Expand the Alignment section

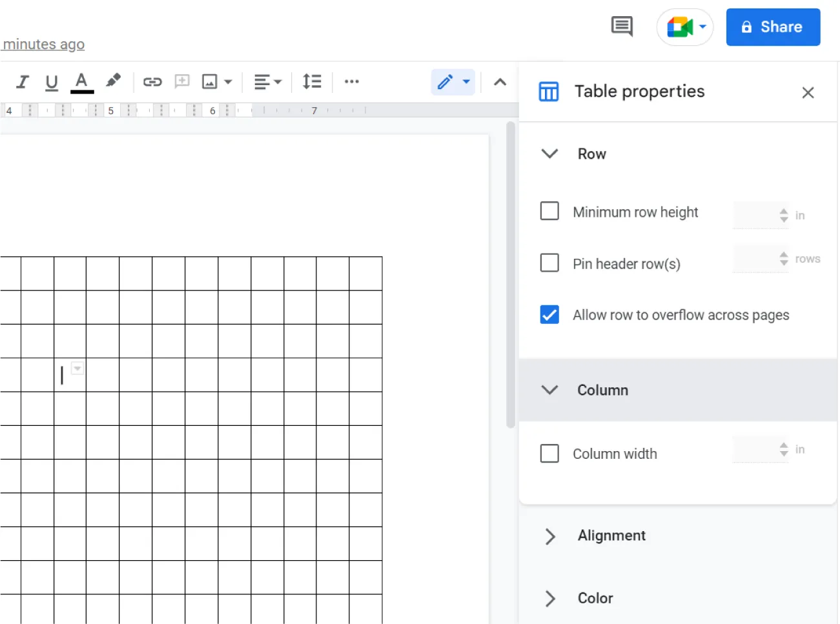(549, 536)
